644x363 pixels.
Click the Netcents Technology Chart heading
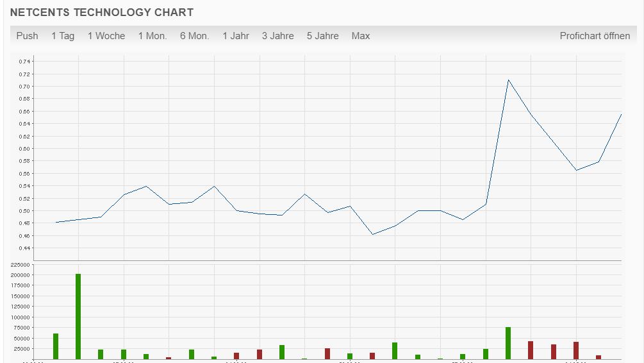pos(102,12)
